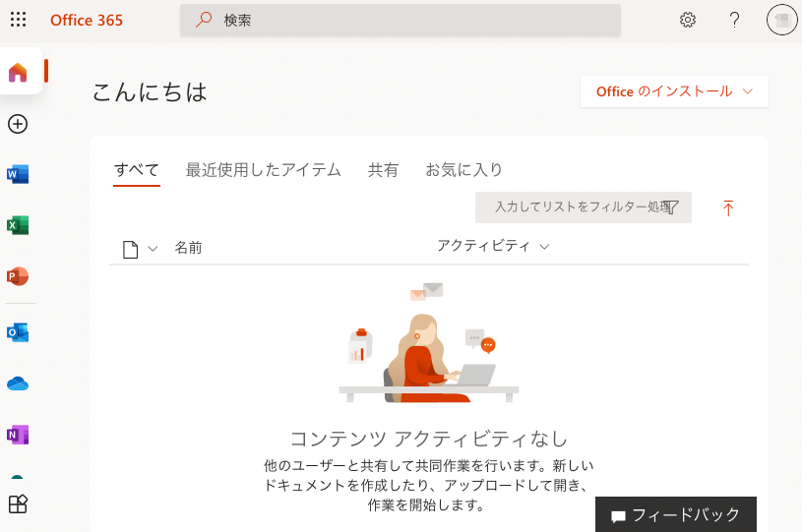Viewport: 802px width, 532px height.
Task: Click the filter funnel icon
Action: tap(672, 207)
